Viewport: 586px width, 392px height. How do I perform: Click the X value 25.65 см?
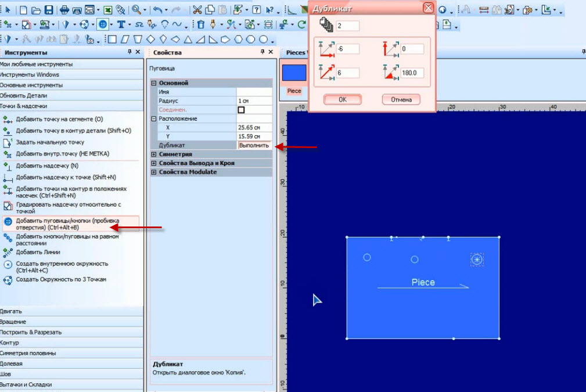[x=254, y=127]
